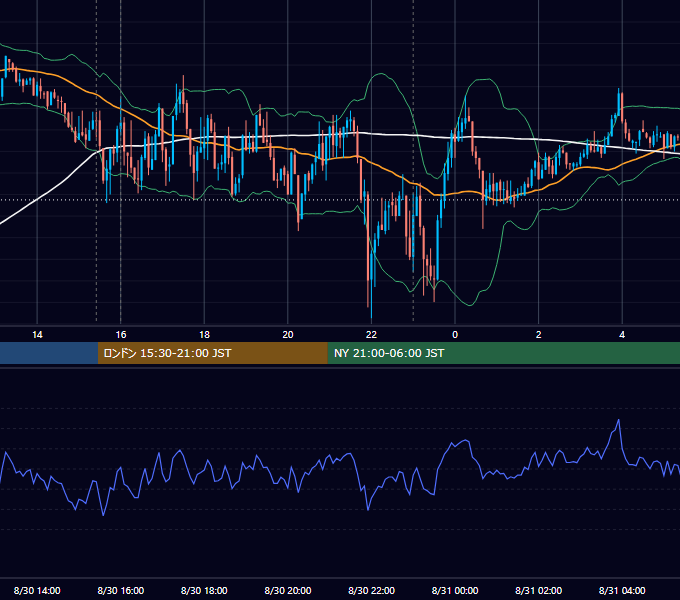Screen dimensions: 680x600
Task: Click hour label 22 on chart axis
Action: coord(371,335)
